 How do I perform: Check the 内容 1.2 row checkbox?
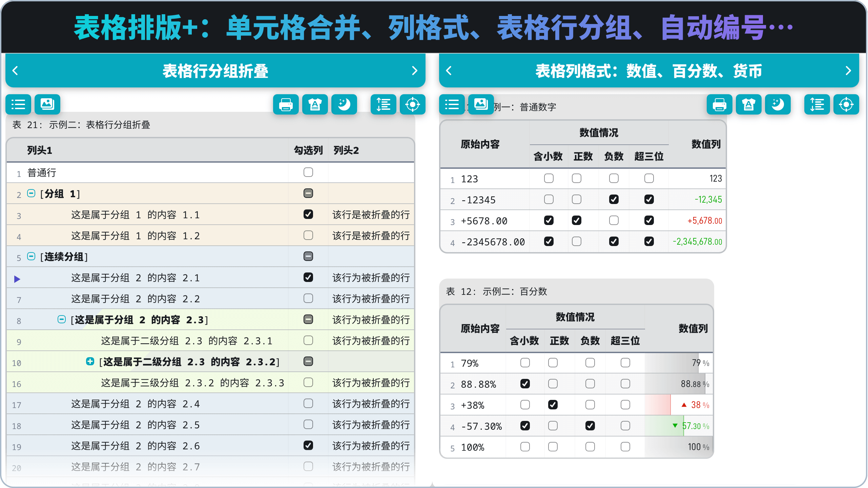coord(308,235)
